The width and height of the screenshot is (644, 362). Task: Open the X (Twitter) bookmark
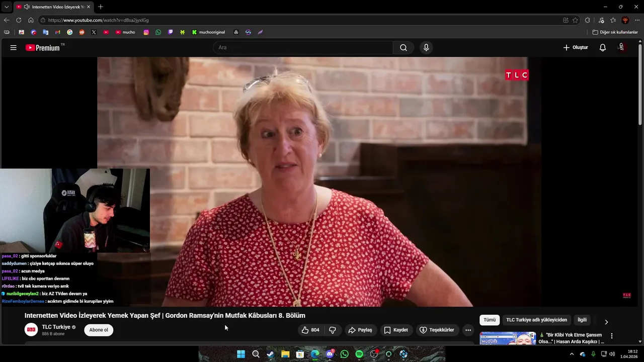(94, 32)
